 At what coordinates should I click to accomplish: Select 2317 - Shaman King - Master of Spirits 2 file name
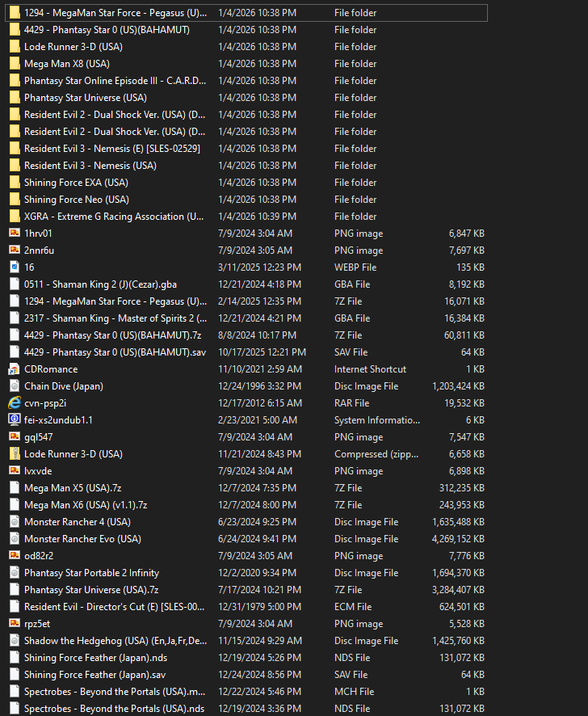click(115, 318)
